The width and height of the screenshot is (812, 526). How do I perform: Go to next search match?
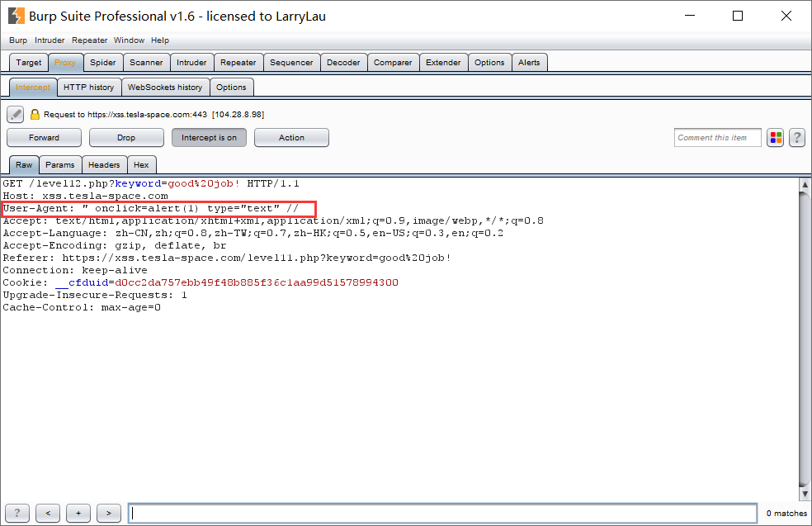(x=109, y=513)
